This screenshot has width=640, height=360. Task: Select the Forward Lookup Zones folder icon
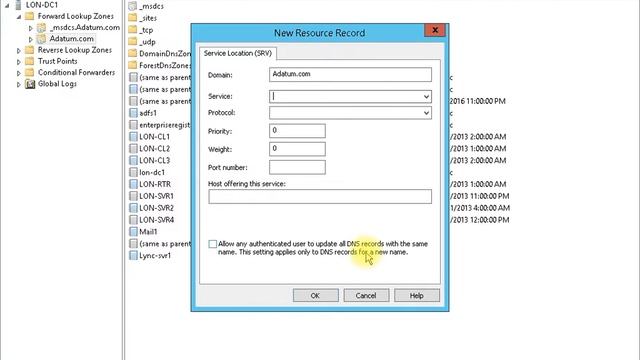pos(29,16)
